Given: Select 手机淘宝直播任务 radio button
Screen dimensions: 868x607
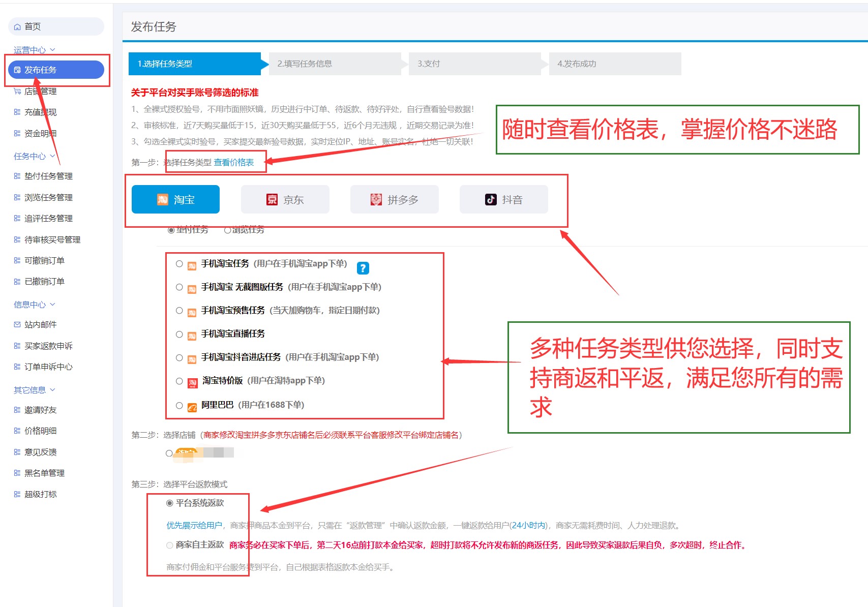Looking at the screenshot, I should (179, 335).
